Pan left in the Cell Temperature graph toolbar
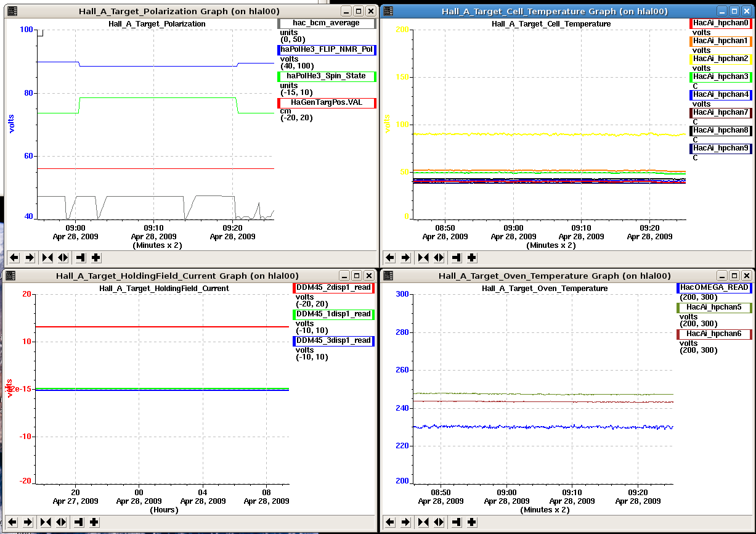Image resolution: width=756 pixels, height=534 pixels. tap(389, 258)
